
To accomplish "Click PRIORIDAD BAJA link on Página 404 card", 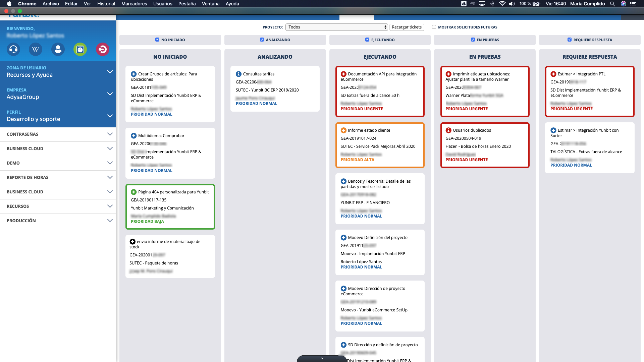I will 147,221.
